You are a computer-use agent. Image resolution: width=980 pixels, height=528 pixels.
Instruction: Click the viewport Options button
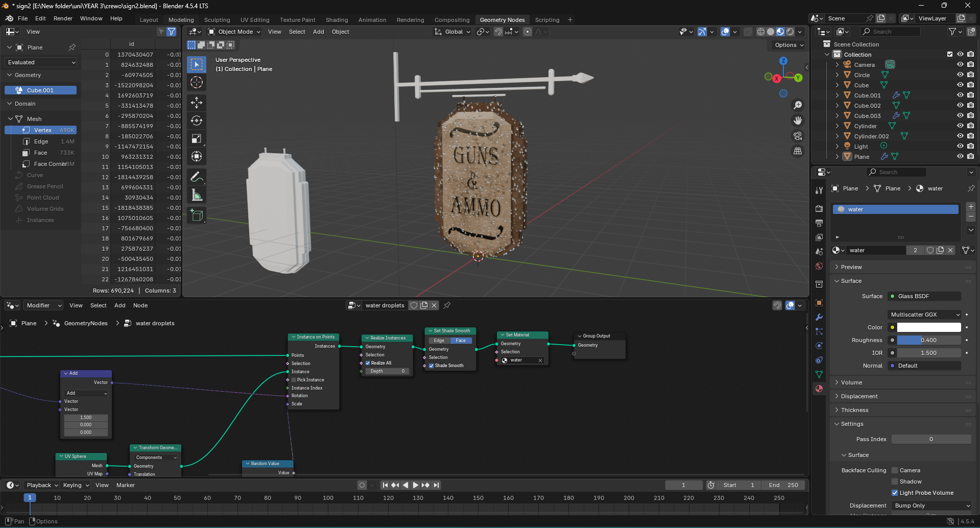(788, 45)
